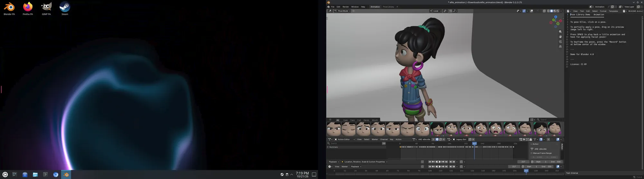Open Steam desktop shortcut

coord(65,8)
